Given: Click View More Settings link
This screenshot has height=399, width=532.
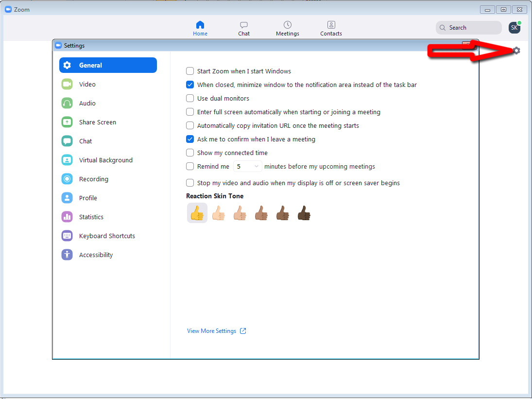Looking at the screenshot, I should click(x=211, y=331).
